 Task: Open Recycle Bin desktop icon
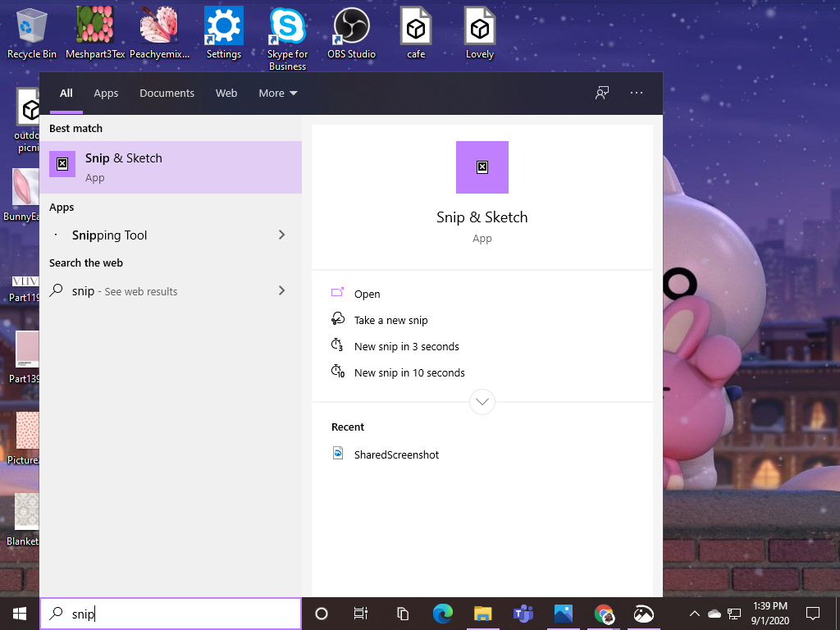(x=32, y=33)
